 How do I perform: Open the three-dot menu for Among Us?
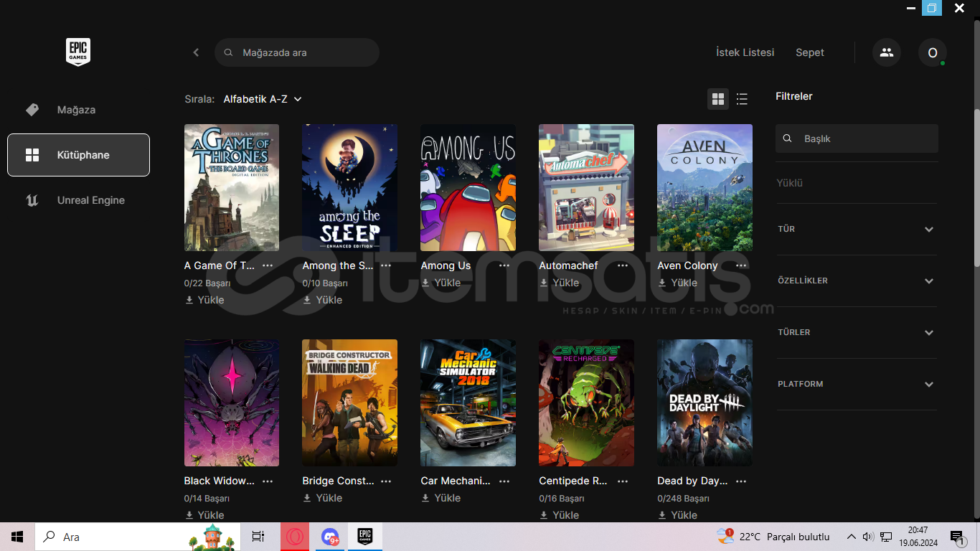click(x=504, y=265)
